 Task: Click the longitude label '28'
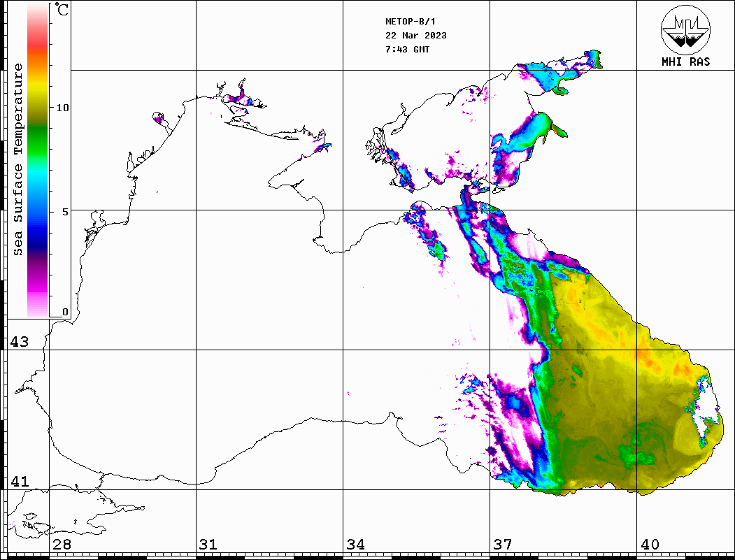(62, 544)
